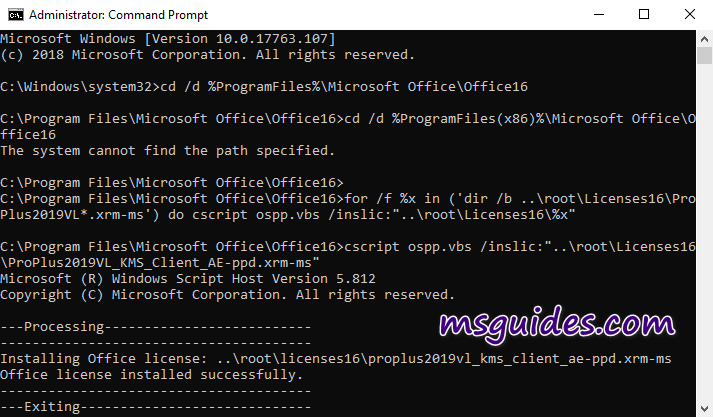The image size is (713, 417).
Task: Click the 'The system cannot find the path specified.' line
Action: point(166,150)
